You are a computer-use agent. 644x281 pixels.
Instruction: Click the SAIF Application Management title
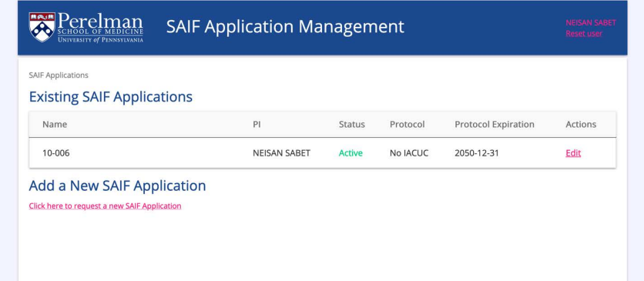point(285,27)
